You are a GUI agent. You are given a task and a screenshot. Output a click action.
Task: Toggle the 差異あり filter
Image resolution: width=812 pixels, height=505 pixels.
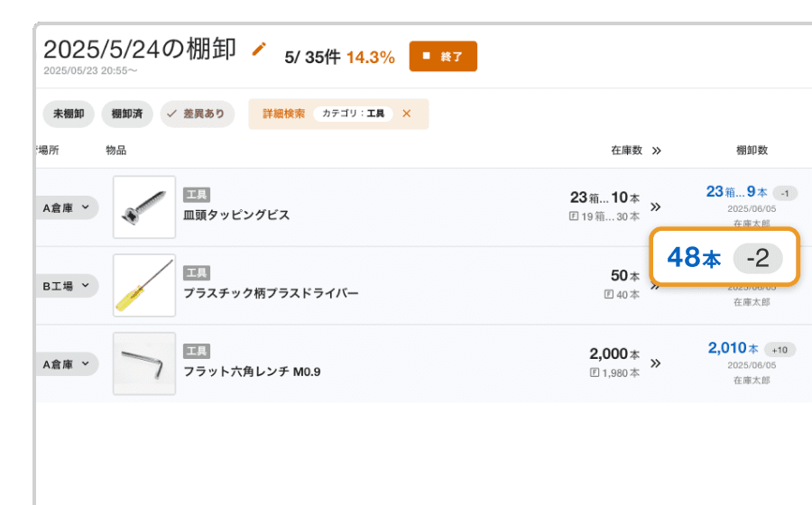click(198, 115)
